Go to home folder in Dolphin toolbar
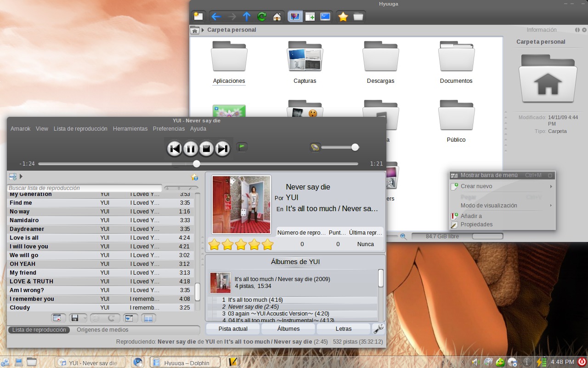 pyautogui.click(x=277, y=17)
